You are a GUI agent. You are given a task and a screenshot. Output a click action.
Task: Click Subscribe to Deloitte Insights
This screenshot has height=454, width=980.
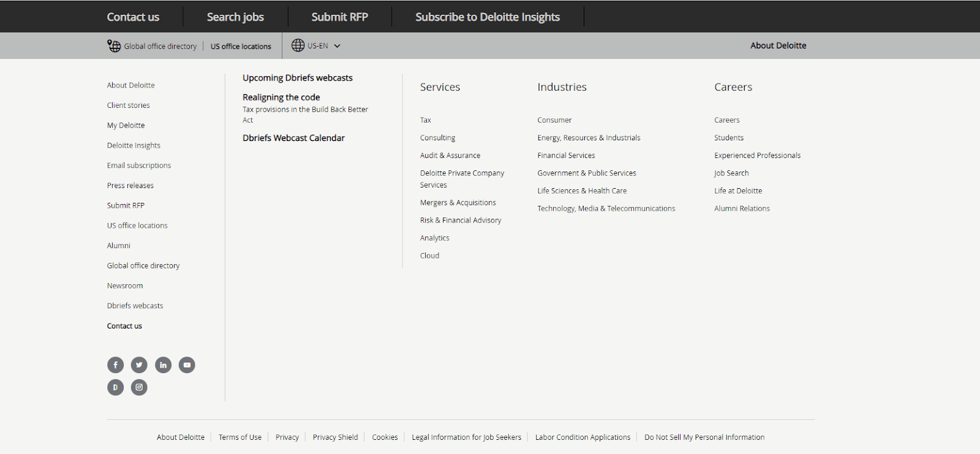tap(488, 17)
